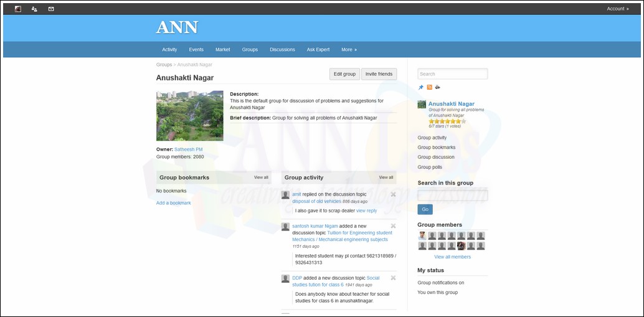
Task: Click the Anushakti Nagar group photo
Action: click(x=189, y=116)
